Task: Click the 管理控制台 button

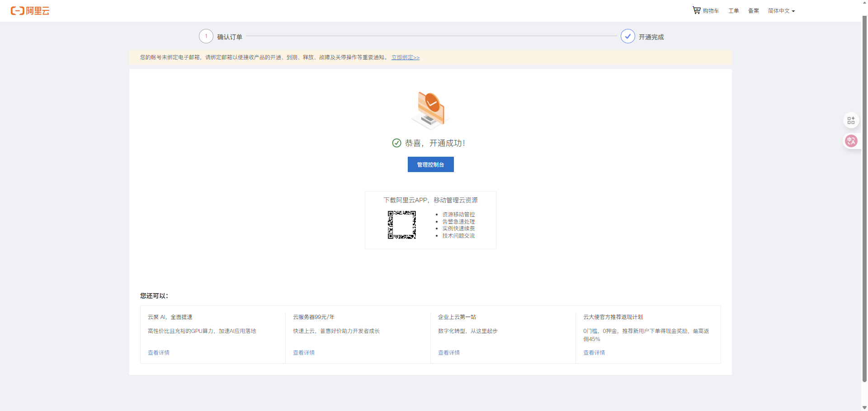Action: coord(430,164)
